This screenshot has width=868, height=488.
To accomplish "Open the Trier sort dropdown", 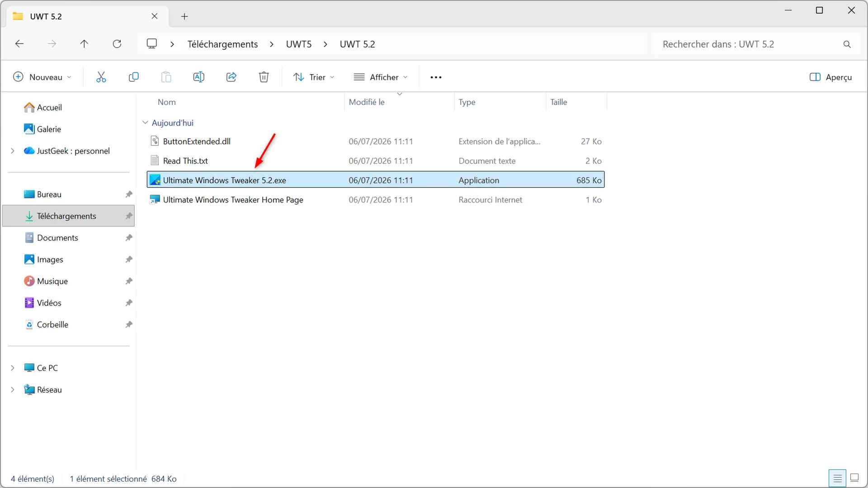I will coord(314,77).
